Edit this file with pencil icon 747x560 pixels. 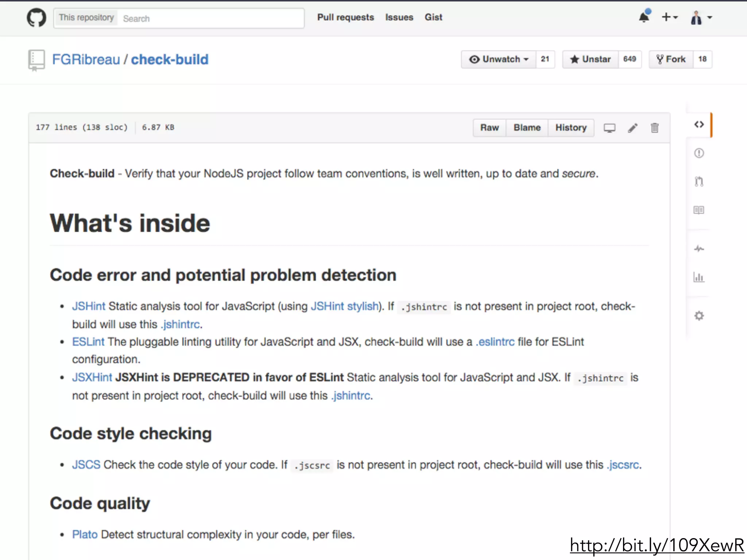(632, 128)
